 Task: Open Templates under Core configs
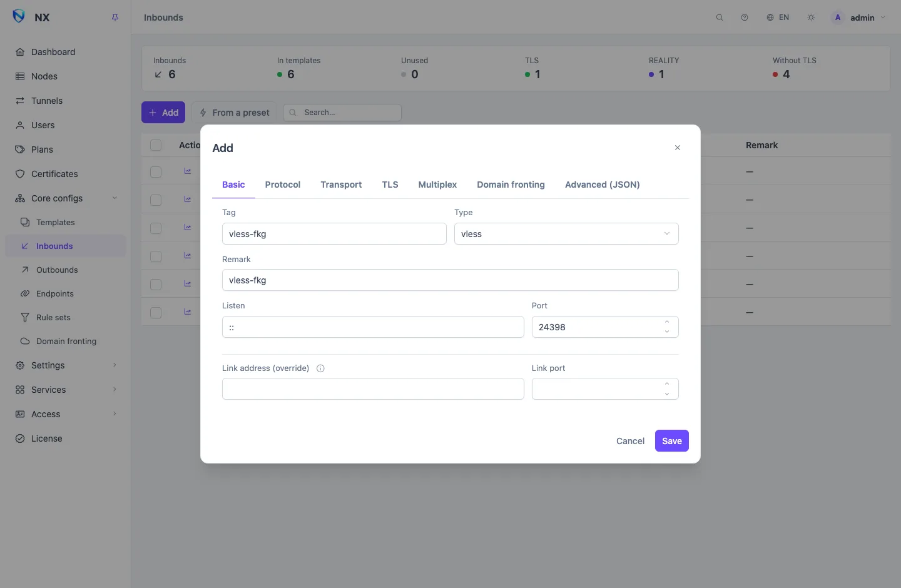[x=66, y=223]
